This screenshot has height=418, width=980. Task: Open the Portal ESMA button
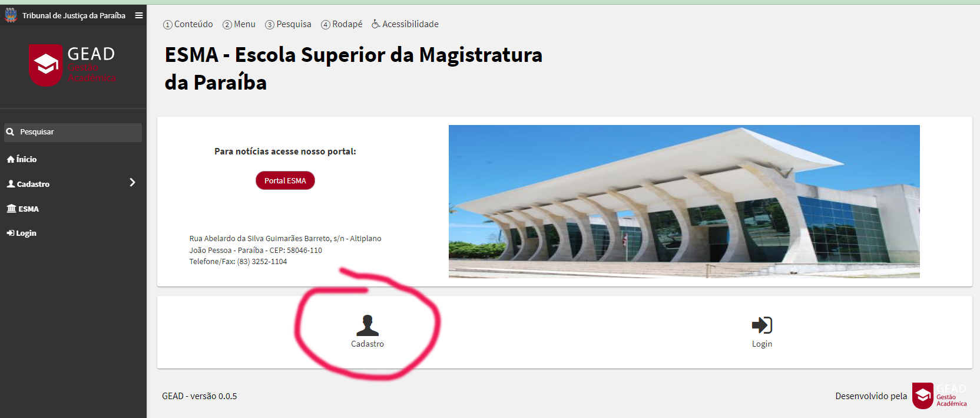pos(285,180)
